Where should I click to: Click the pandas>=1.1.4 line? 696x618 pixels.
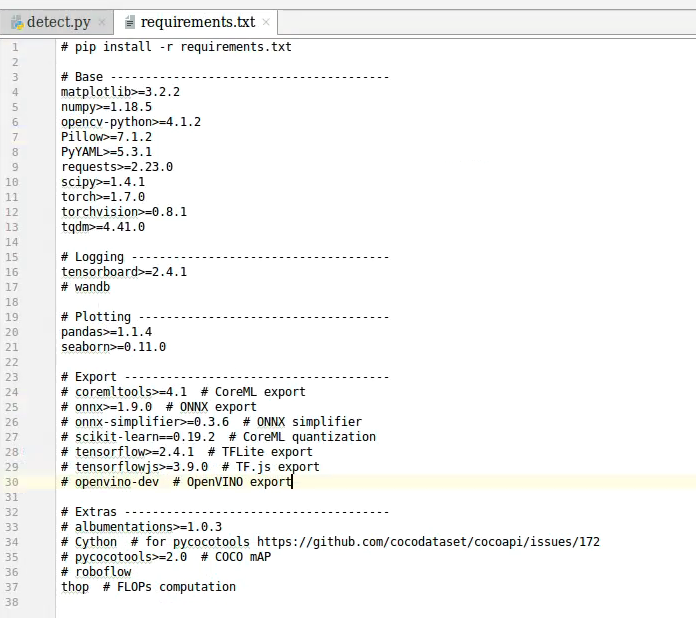click(106, 332)
